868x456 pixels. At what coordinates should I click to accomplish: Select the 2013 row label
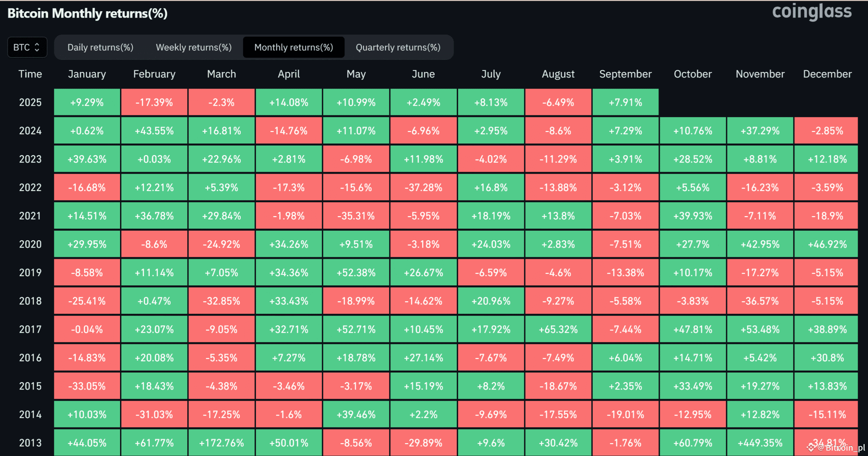(30, 443)
